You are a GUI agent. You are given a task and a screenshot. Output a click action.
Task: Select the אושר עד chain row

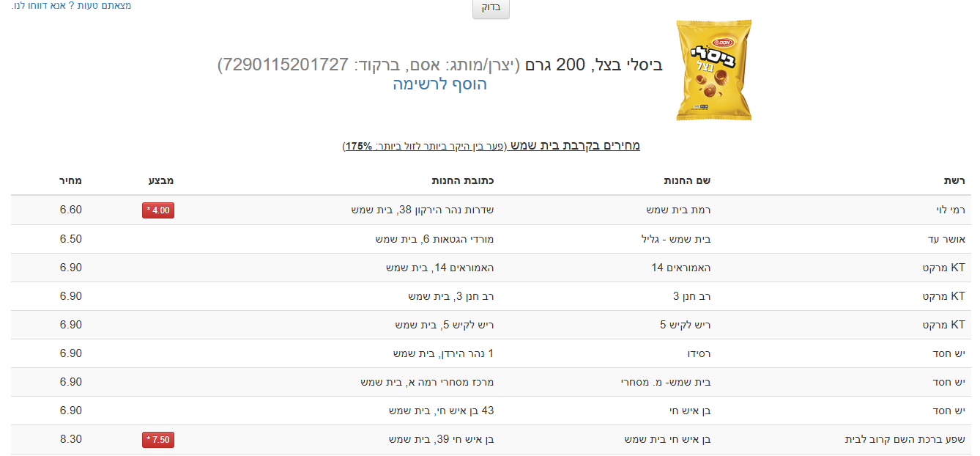(x=947, y=239)
